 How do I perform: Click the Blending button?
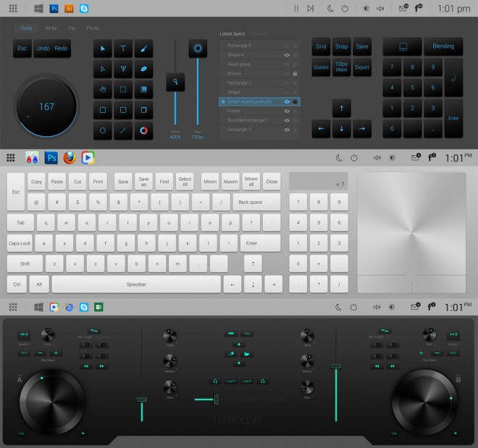click(x=443, y=46)
